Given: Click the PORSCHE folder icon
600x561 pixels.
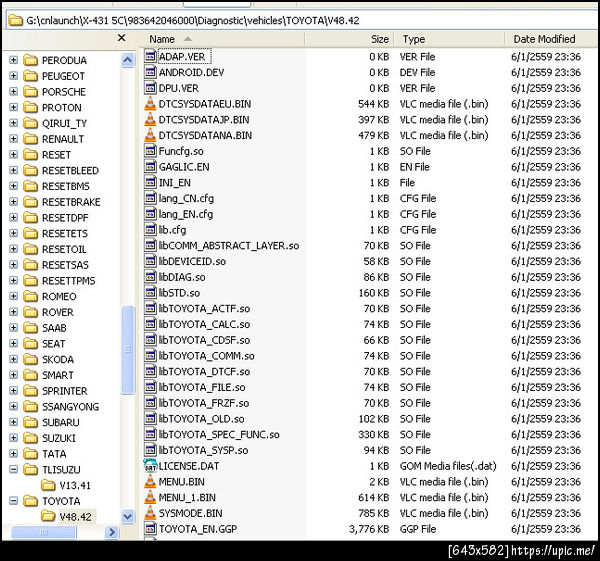Looking at the screenshot, I should coord(31,92).
